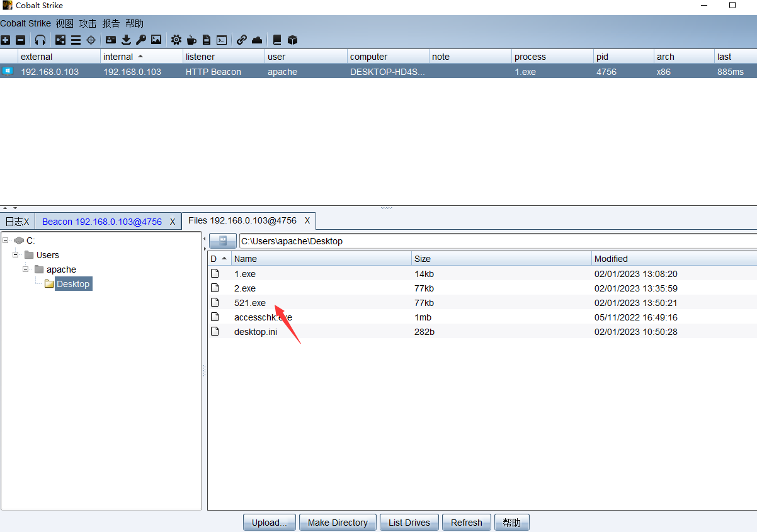Open the credentials card icon
The image size is (757, 532).
pyautogui.click(x=111, y=40)
